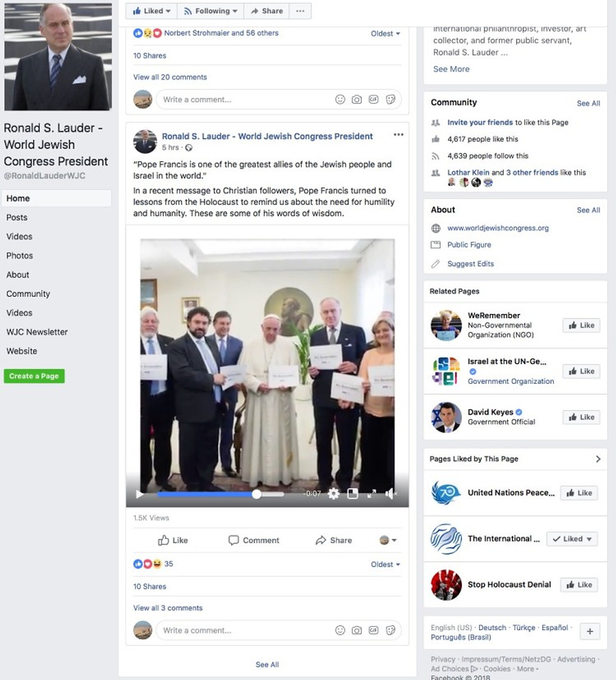Expand Pages Liked by This Page chevron
This screenshot has width=616, height=680.
point(598,459)
